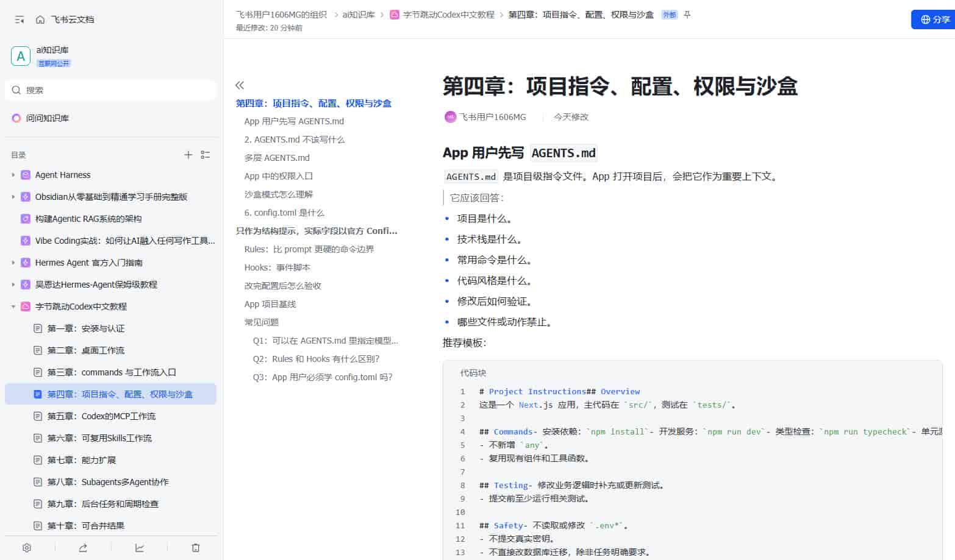955x560 pixels.
Task: Jump to outline item 2. AGENTS.md 不该写什么
Action: pos(295,140)
